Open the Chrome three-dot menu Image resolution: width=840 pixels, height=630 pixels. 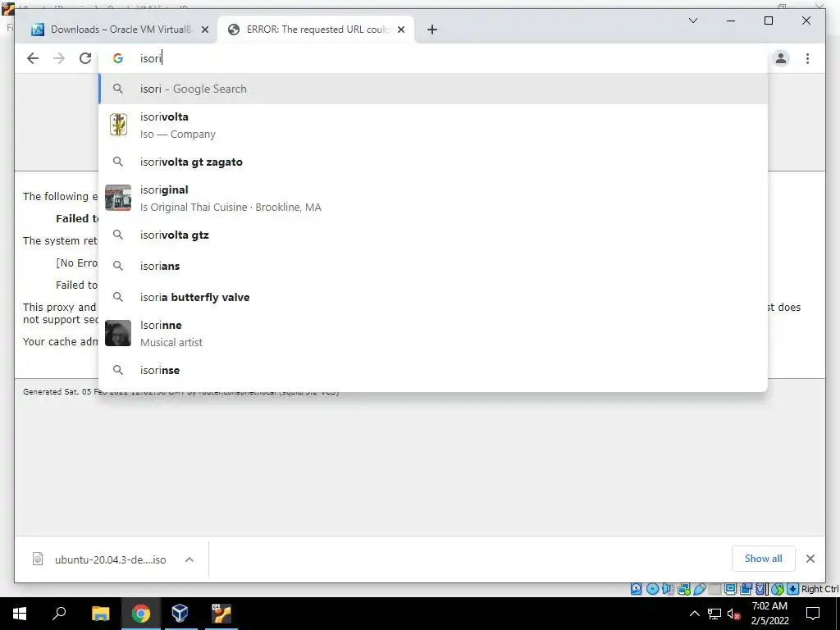coord(807,58)
